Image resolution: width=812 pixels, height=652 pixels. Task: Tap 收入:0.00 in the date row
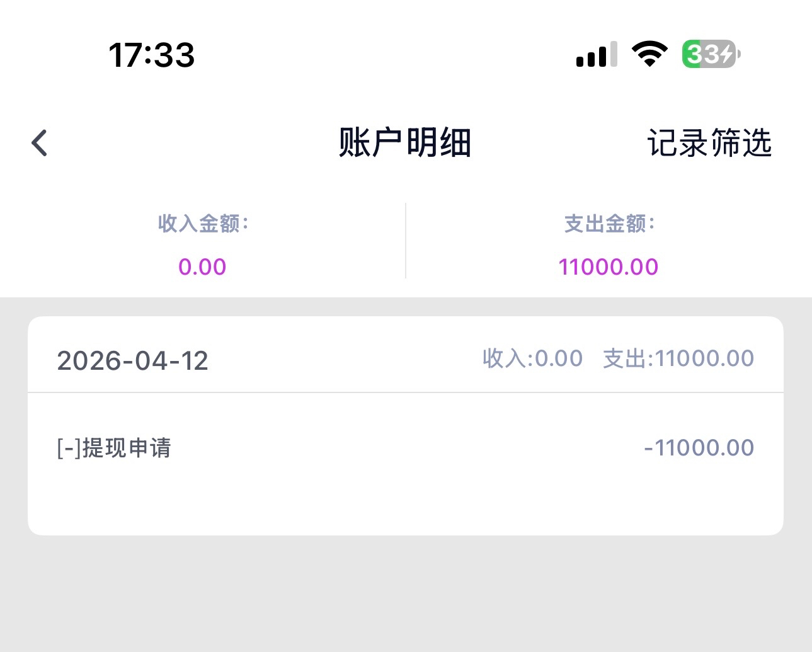pos(532,358)
